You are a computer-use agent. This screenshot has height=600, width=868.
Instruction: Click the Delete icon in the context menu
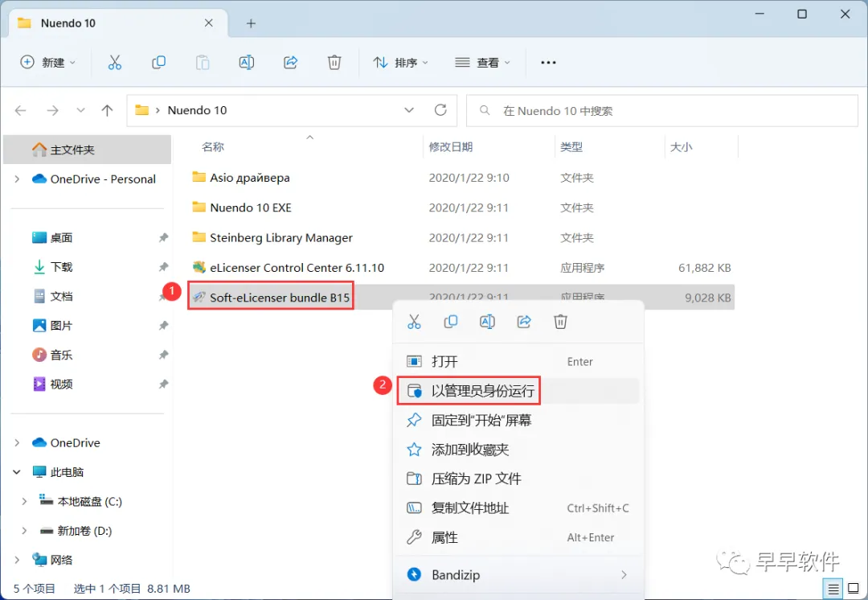point(560,322)
